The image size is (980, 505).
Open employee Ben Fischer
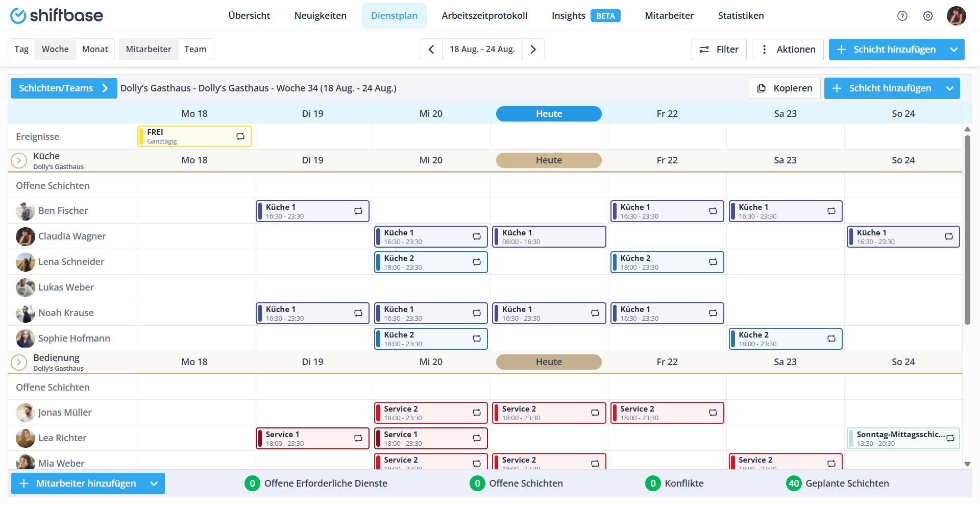[x=63, y=211]
